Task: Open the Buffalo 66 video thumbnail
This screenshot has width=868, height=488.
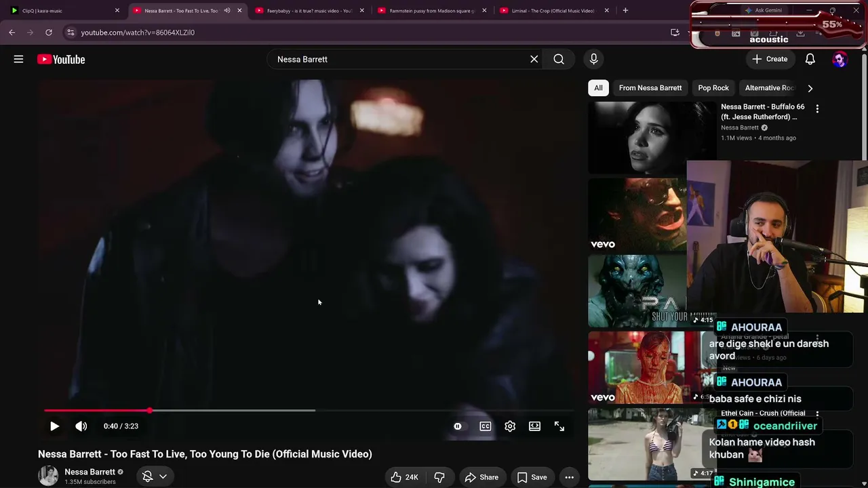Action: click(652, 138)
